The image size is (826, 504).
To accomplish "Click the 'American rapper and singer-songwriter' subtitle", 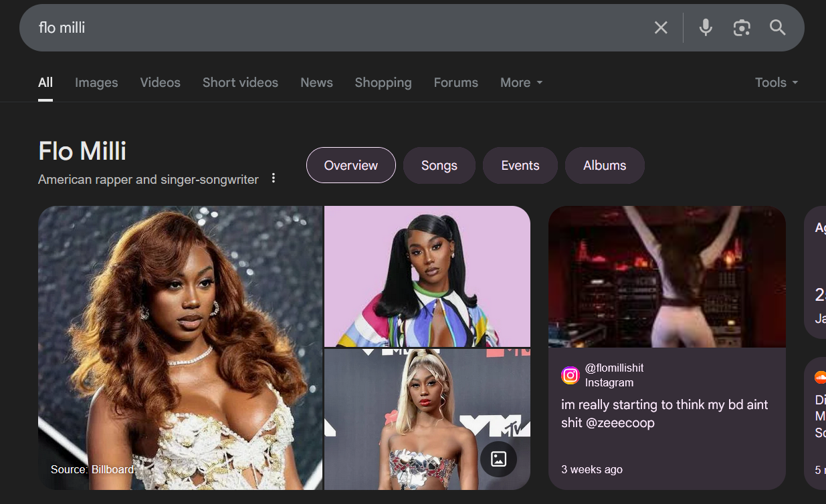I will (x=148, y=179).
